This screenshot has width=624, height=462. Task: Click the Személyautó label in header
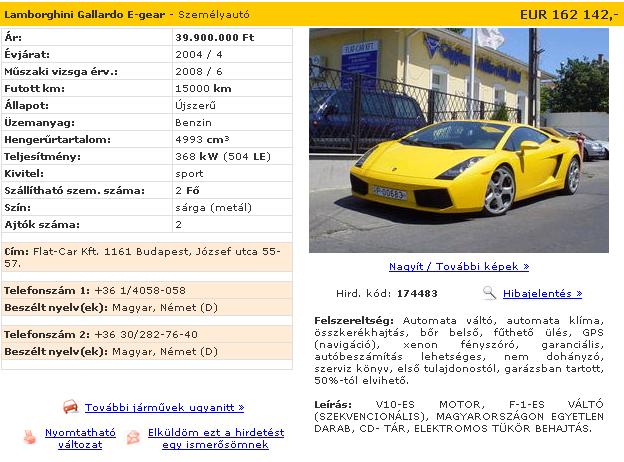pyautogui.click(x=214, y=15)
